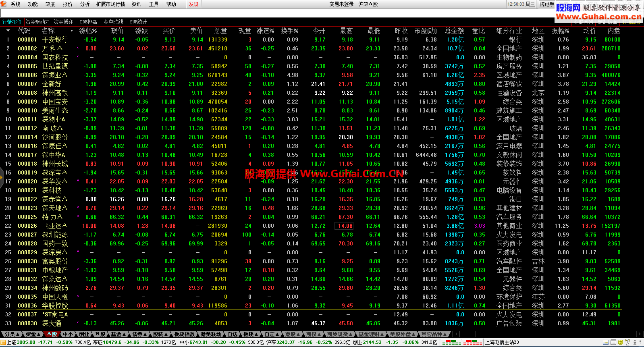Sort by the 振幅% column header

tap(561, 31)
